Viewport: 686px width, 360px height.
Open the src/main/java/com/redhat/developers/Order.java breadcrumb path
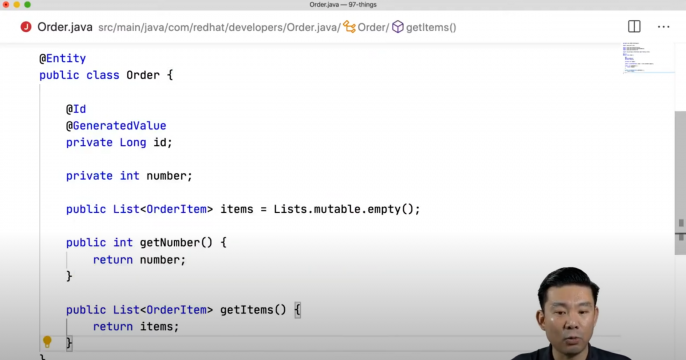coord(219,28)
